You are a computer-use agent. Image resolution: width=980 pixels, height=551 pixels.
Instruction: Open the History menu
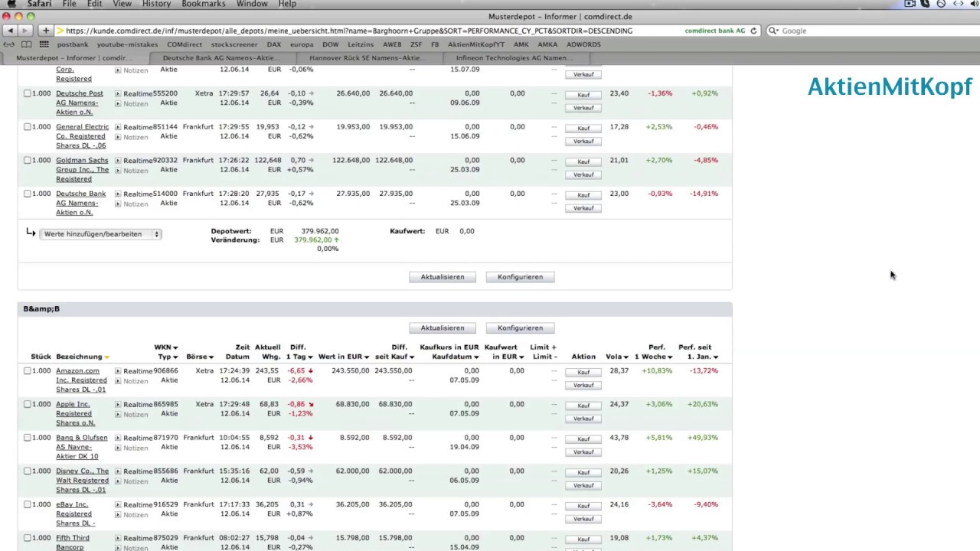click(156, 4)
